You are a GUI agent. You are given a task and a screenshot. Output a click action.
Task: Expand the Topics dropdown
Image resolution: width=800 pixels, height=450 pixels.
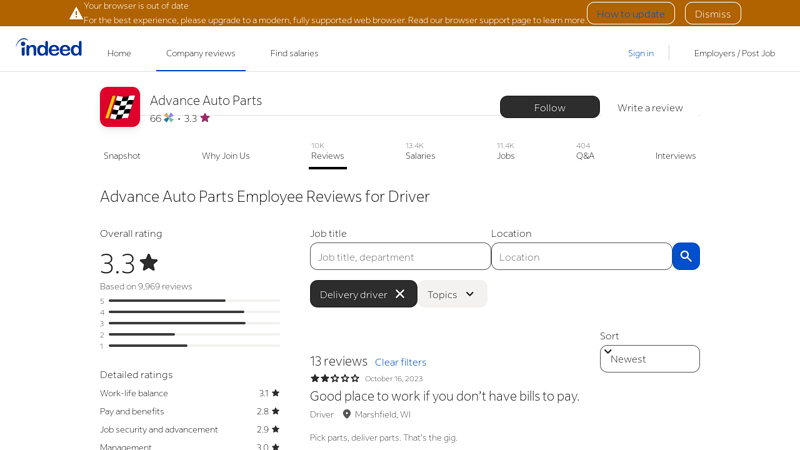pyautogui.click(x=453, y=294)
